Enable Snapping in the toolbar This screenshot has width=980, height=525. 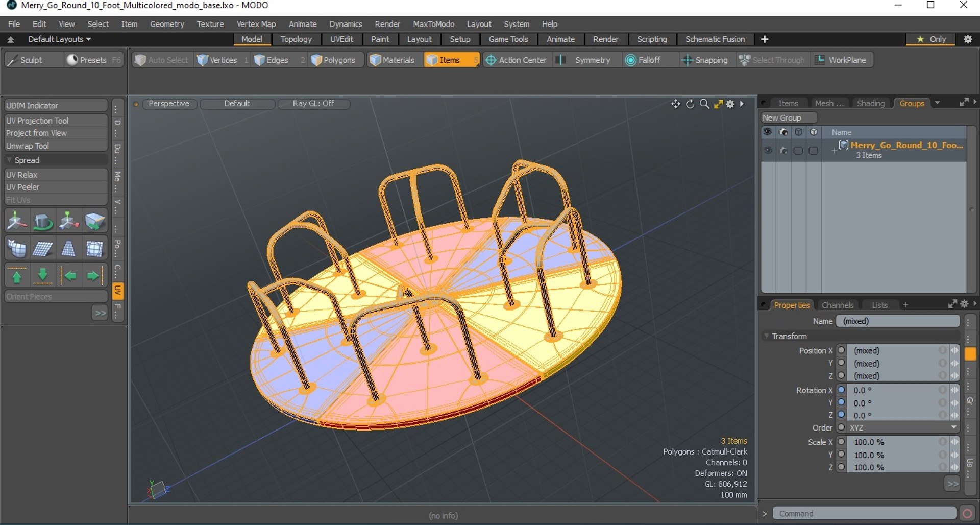pos(705,60)
